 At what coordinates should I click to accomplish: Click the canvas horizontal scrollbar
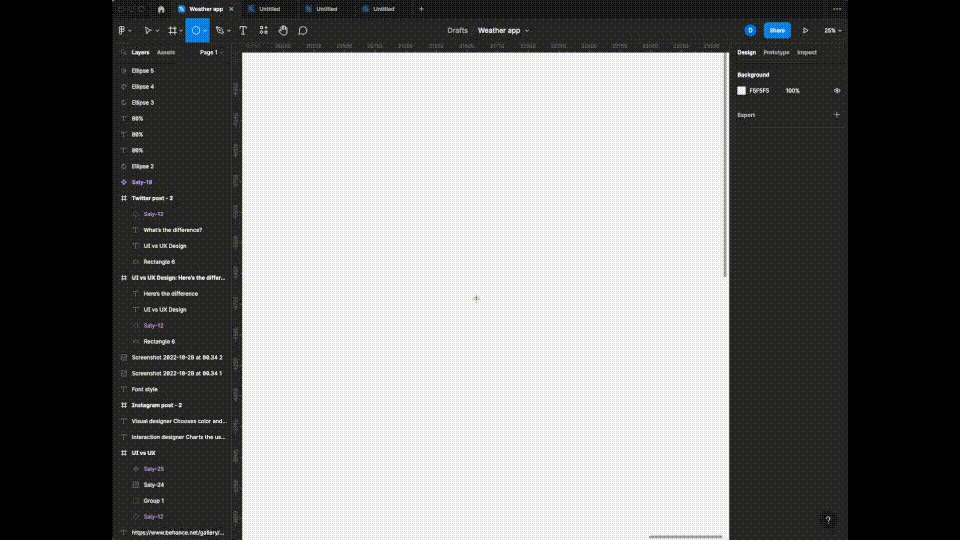pyautogui.click(x=686, y=537)
